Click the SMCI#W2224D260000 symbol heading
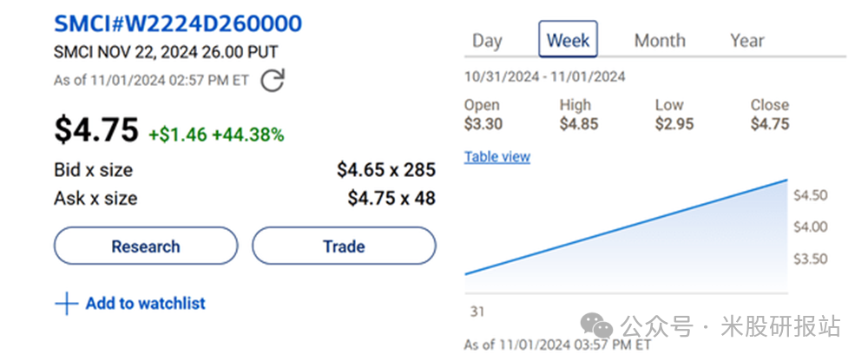Image resolution: width=868 pixels, height=361 pixels. click(178, 23)
